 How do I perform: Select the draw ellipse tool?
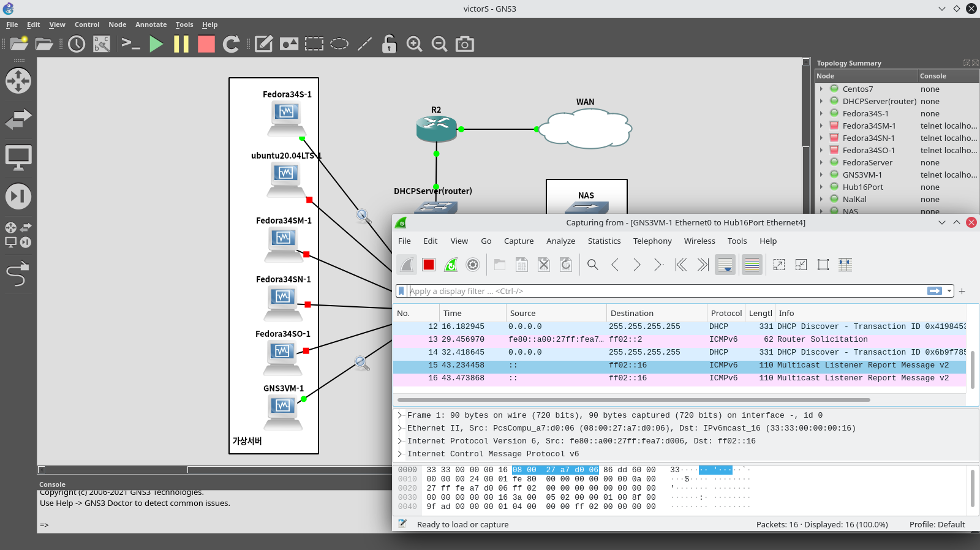tap(339, 44)
